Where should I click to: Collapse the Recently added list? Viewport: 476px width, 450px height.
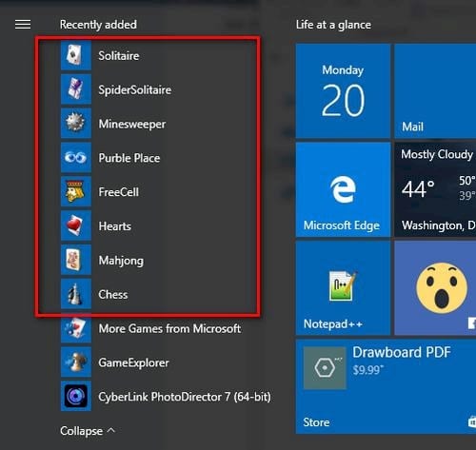click(88, 431)
